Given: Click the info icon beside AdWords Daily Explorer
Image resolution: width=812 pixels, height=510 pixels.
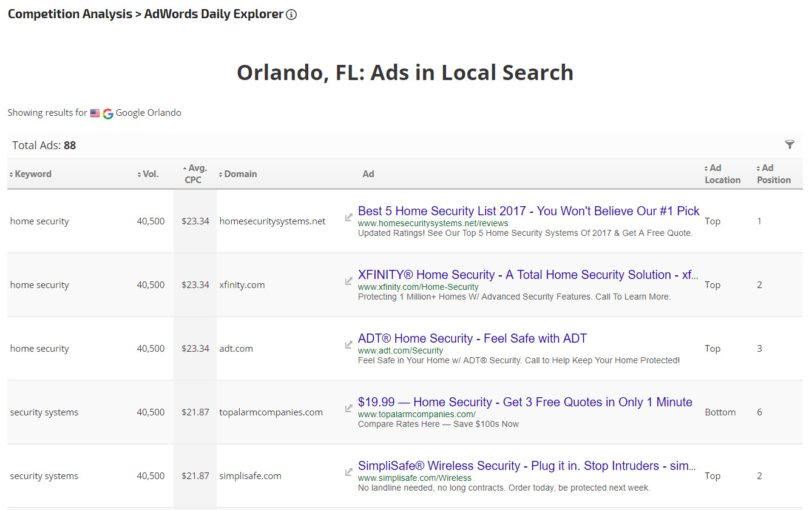Looking at the screenshot, I should click(x=291, y=15).
